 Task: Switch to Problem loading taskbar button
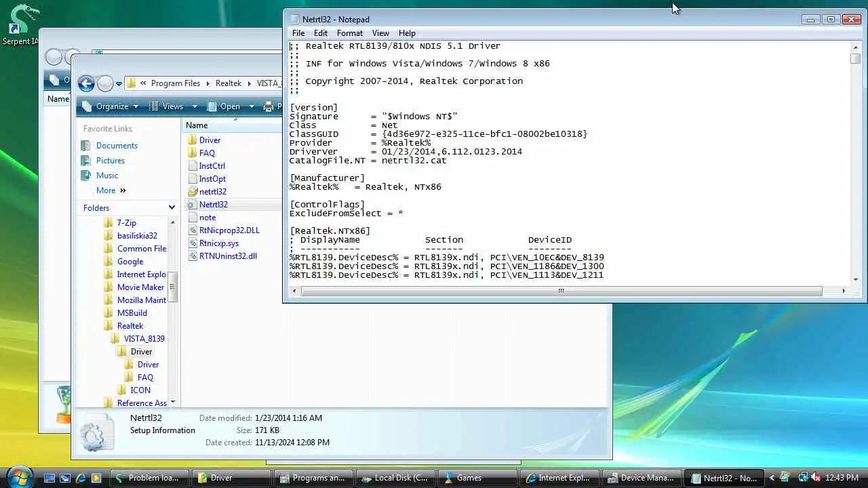tap(149, 478)
